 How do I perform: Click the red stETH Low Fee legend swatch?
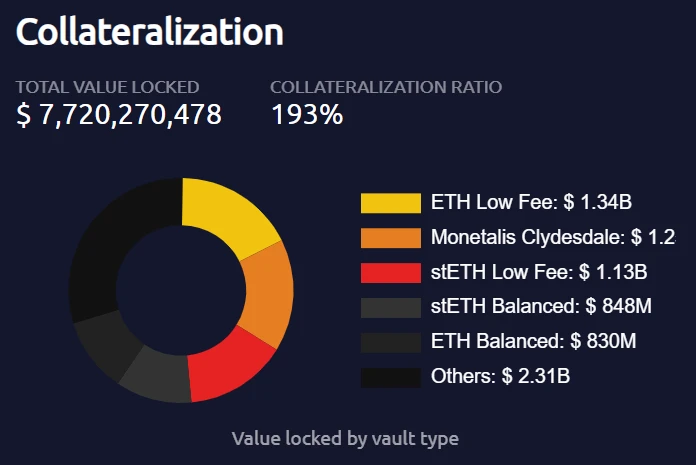click(391, 272)
